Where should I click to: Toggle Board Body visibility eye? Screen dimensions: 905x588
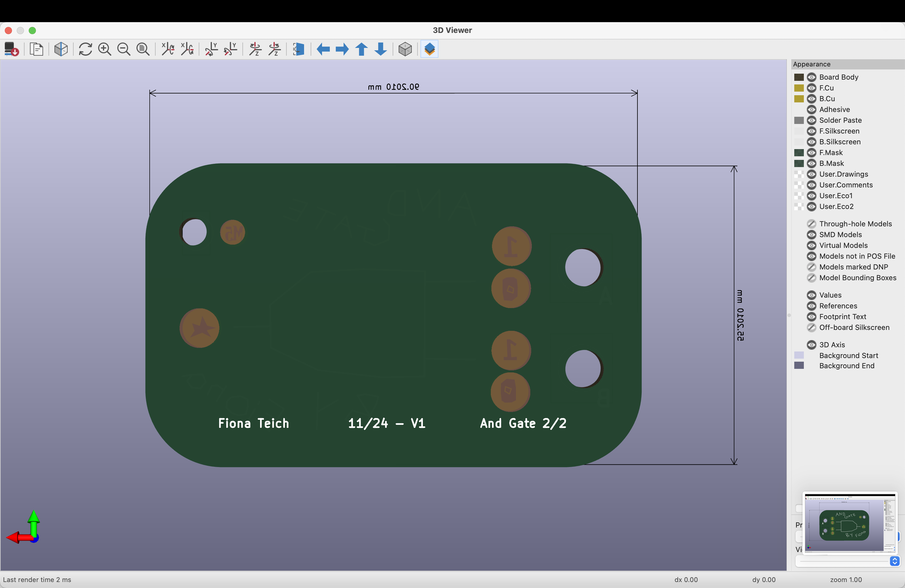811,77
